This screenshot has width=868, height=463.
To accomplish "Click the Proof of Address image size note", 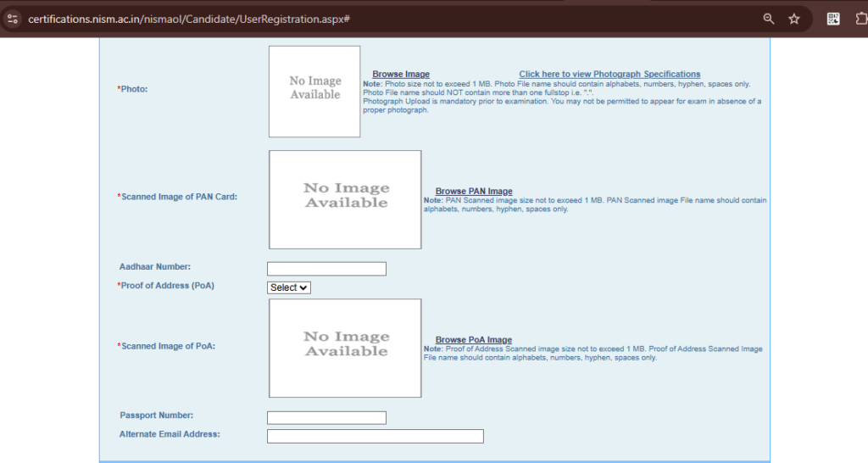I will 593,354.
